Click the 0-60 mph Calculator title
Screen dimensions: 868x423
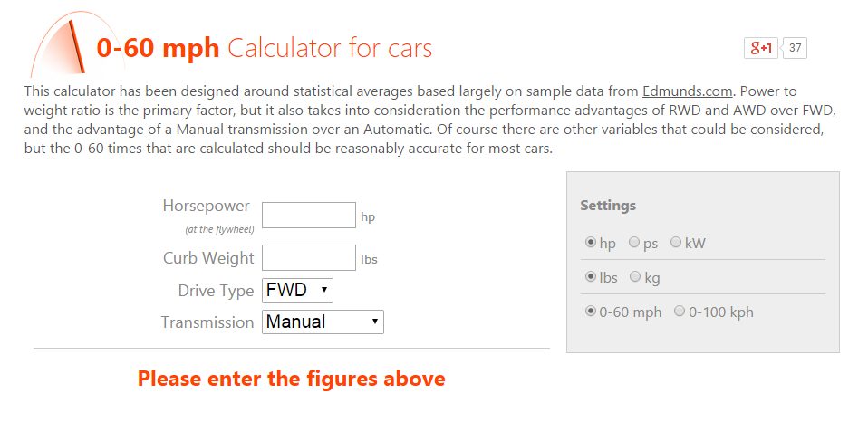click(x=265, y=48)
